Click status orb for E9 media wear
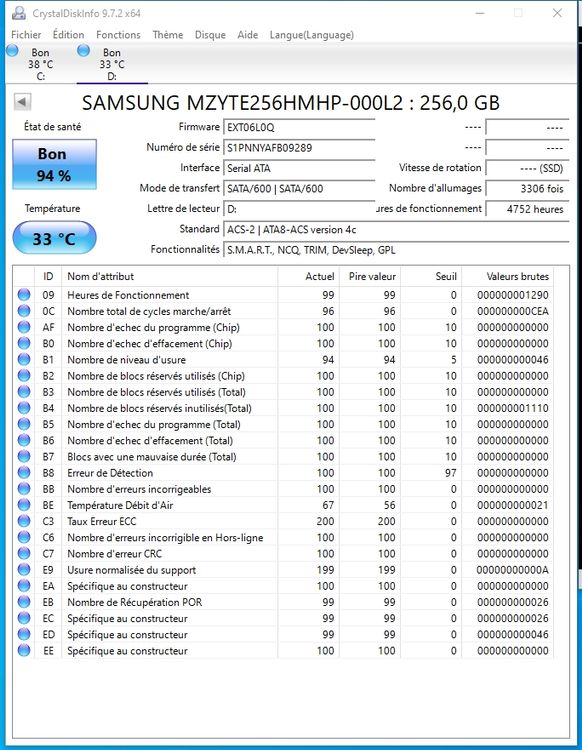582x750 pixels. 24,569
